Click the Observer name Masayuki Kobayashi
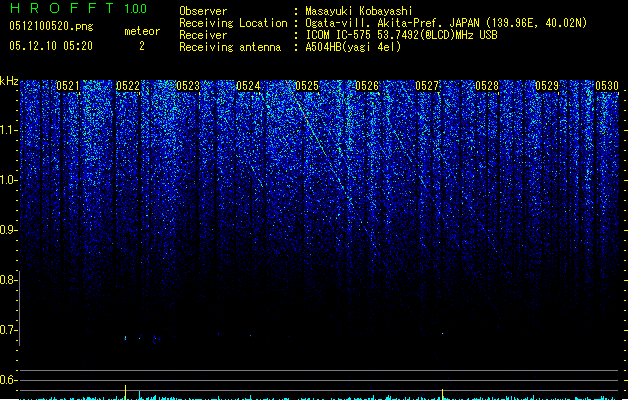 [359, 11]
